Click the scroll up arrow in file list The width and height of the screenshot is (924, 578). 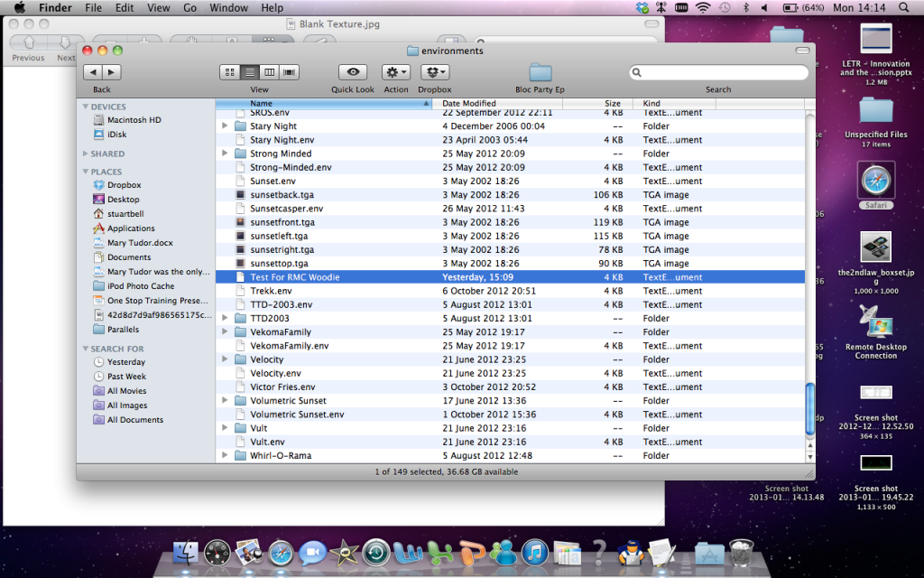[809, 447]
